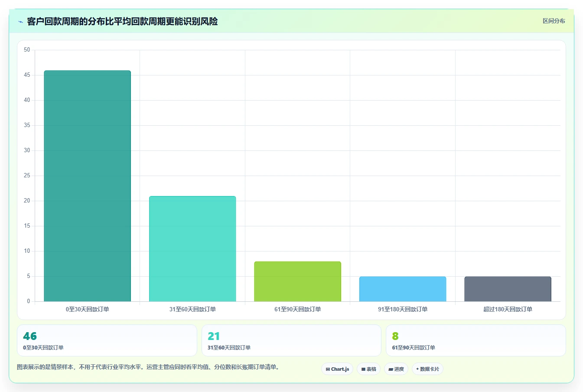Click the x-axis label 91至180天回款订单
Image resolution: width=583 pixels, height=392 pixels.
coord(403,309)
